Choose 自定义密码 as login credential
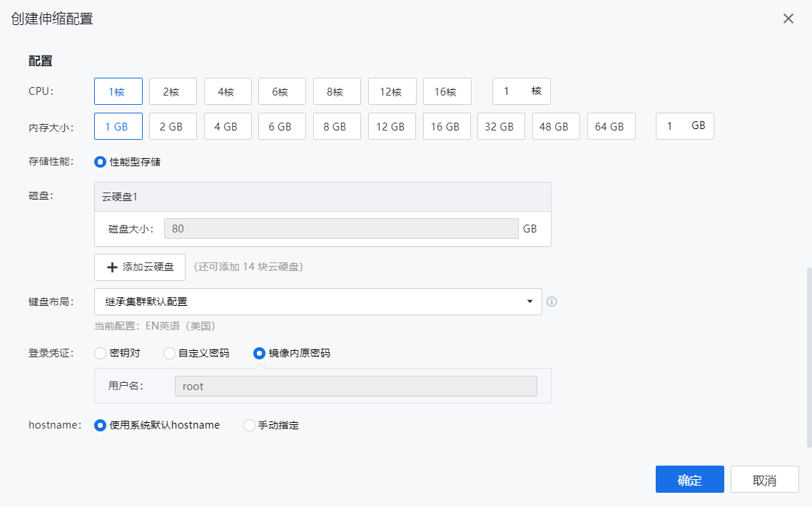 click(x=170, y=353)
